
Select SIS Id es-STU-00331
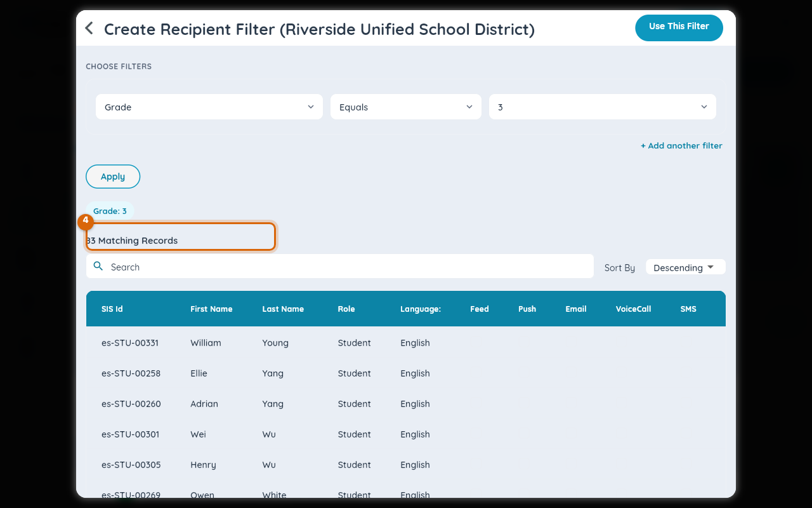tap(130, 343)
